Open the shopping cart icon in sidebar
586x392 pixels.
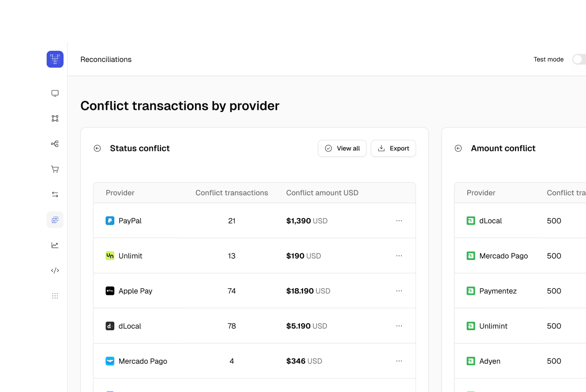55,169
